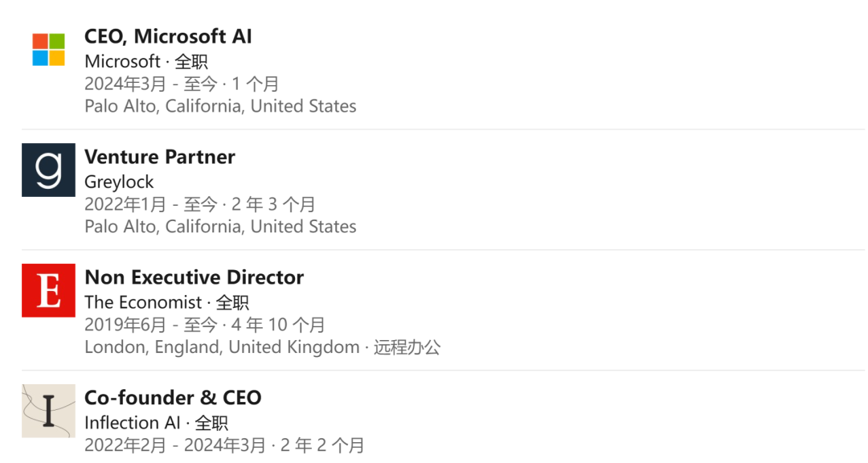Open the Inflection AI company name link

[133, 423]
